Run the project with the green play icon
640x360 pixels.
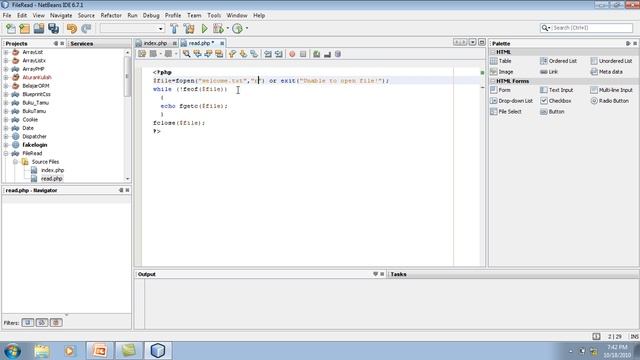point(204,29)
